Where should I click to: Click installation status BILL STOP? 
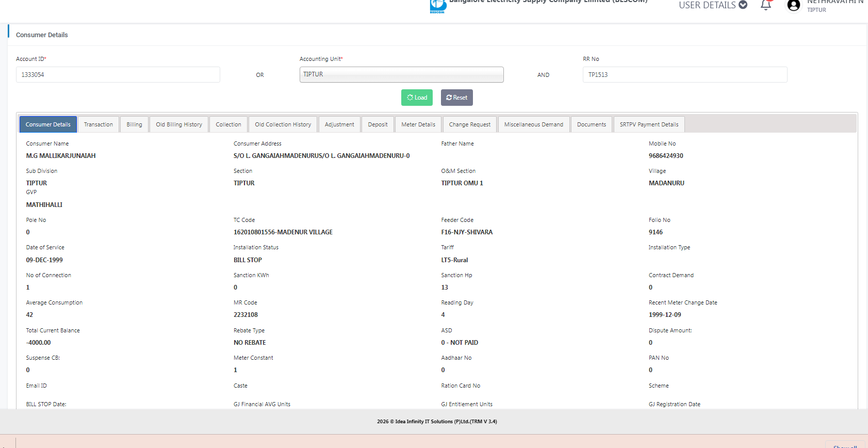coord(248,260)
